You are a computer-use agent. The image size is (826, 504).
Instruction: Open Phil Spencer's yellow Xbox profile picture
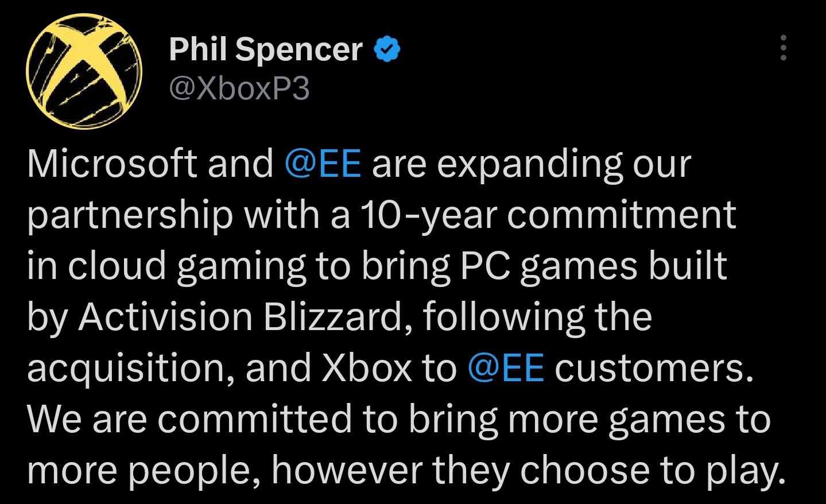(x=84, y=72)
